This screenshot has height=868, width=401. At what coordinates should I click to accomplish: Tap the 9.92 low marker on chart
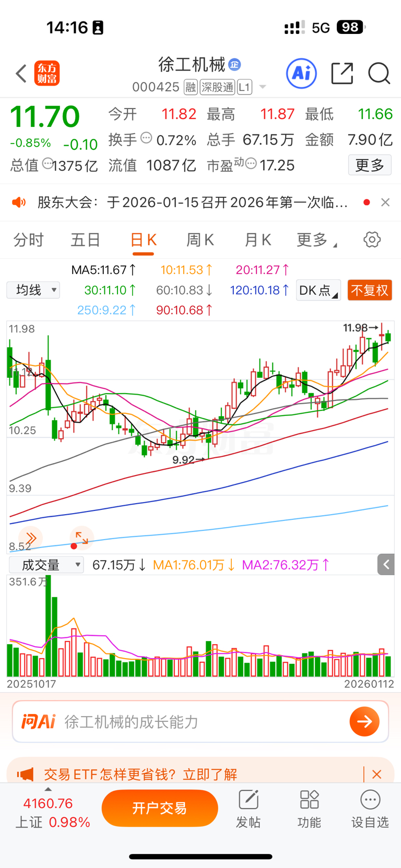coord(188,460)
